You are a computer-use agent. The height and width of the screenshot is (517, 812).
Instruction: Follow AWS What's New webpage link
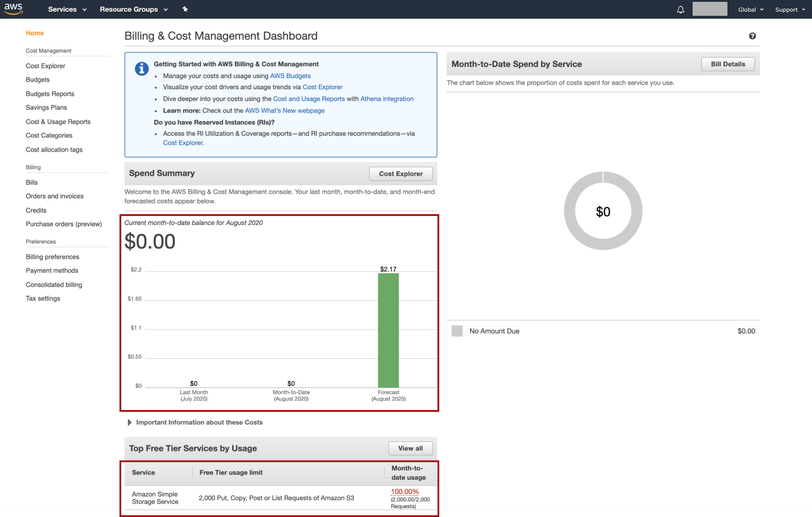[285, 111]
